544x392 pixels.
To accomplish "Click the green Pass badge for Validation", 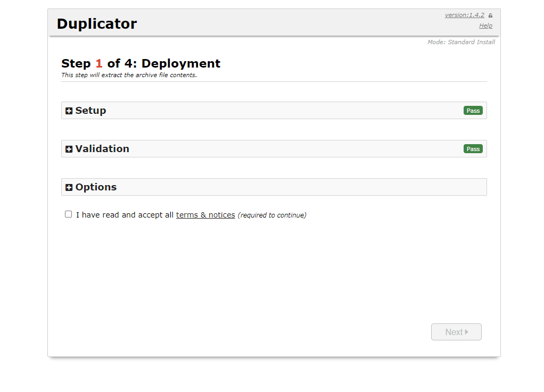I will point(473,149).
